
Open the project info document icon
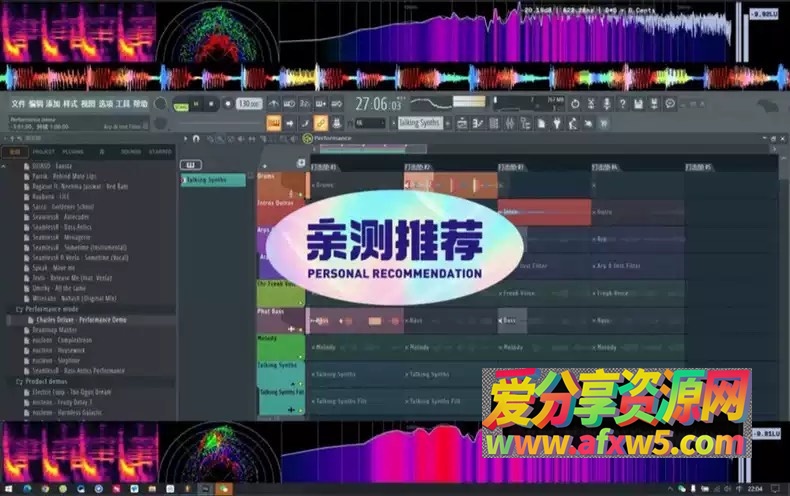click(541, 123)
